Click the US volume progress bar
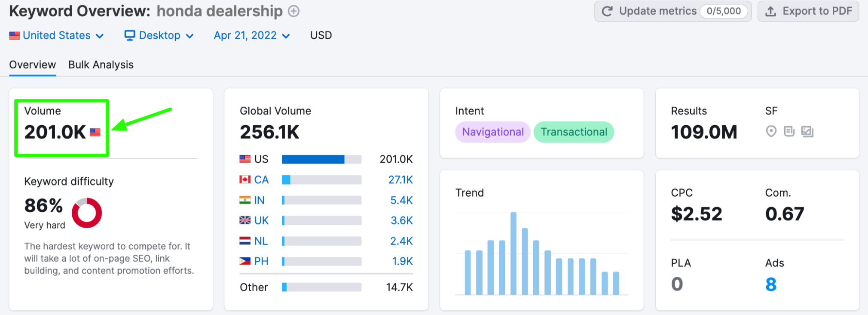 point(321,159)
